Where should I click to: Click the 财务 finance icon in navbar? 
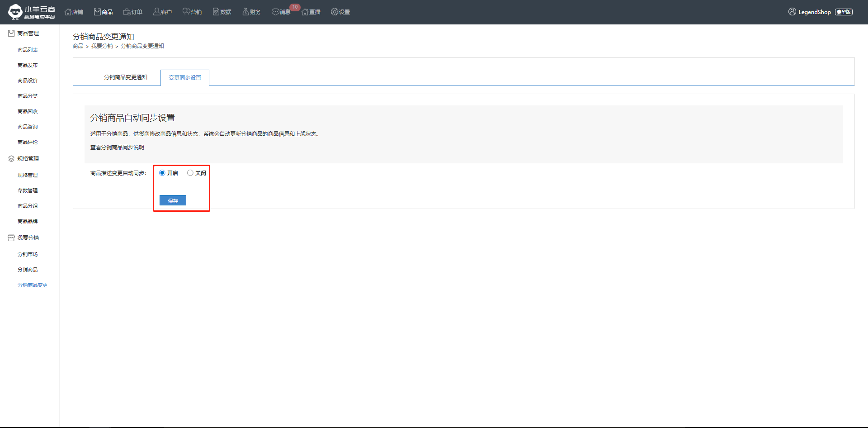245,12
